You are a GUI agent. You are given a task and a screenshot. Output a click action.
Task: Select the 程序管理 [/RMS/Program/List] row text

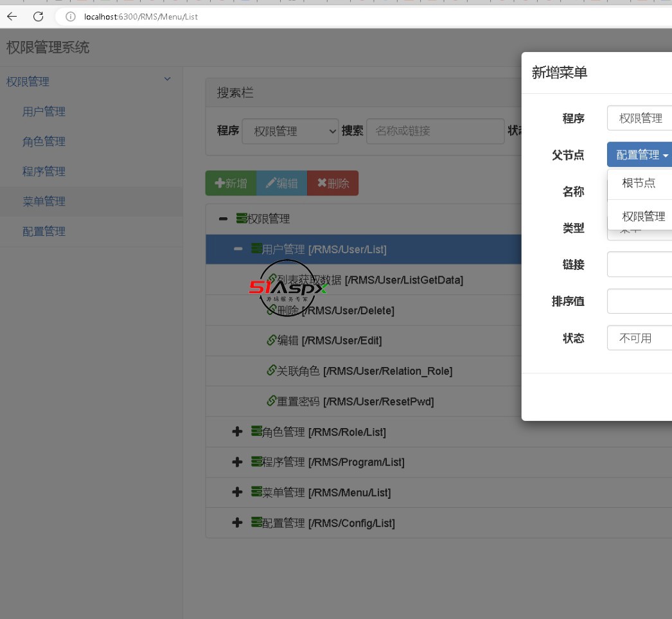(x=333, y=462)
